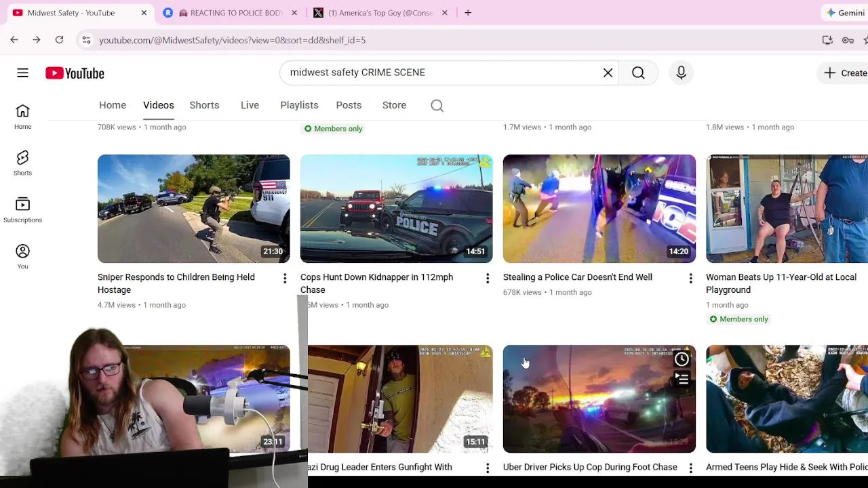This screenshot has height=488, width=868.
Task: Open Sniper Responds to Children thumbnail
Action: [x=193, y=209]
